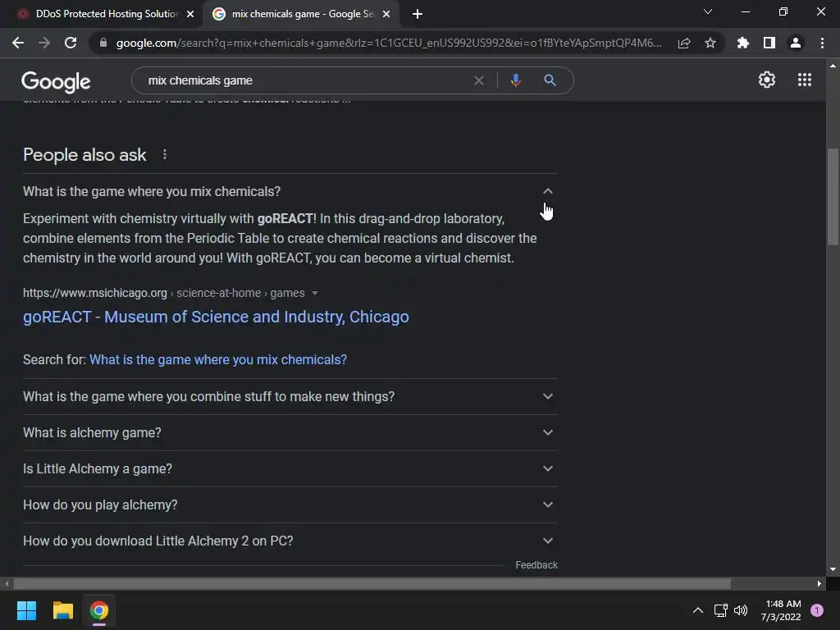Open tab search dropdown arrow
The height and width of the screenshot is (630, 840).
pyautogui.click(x=708, y=11)
